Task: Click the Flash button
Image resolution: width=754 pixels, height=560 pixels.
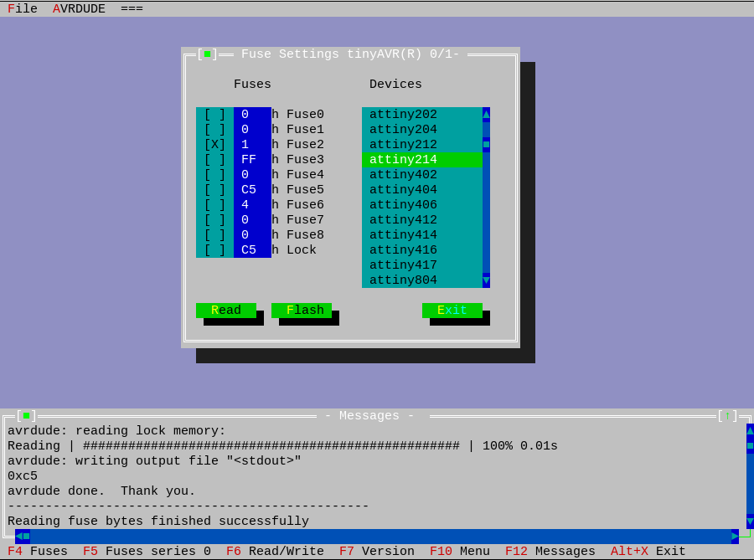Action: pyautogui.click(x=302, y=311)
